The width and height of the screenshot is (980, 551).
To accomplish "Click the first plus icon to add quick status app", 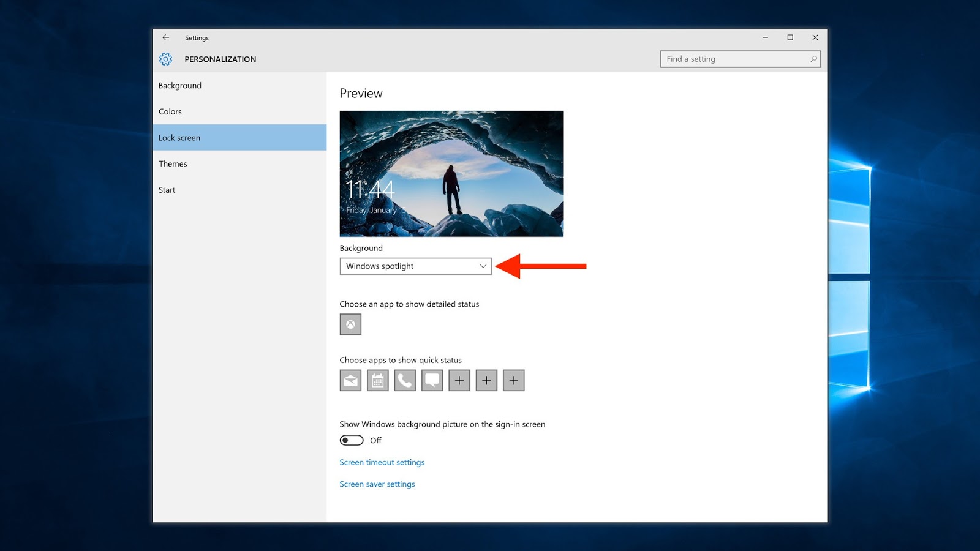I will coord(459,380).
